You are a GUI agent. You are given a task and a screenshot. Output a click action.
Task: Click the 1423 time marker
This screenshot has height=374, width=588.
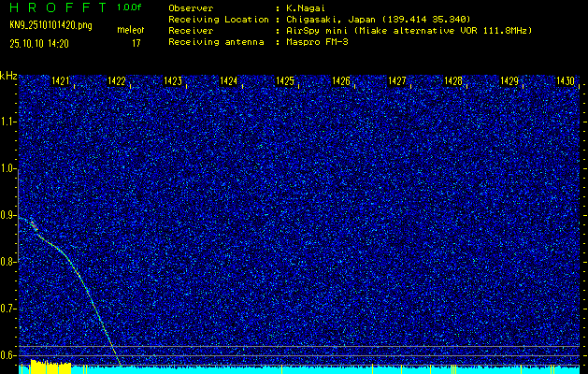point(173,81)
